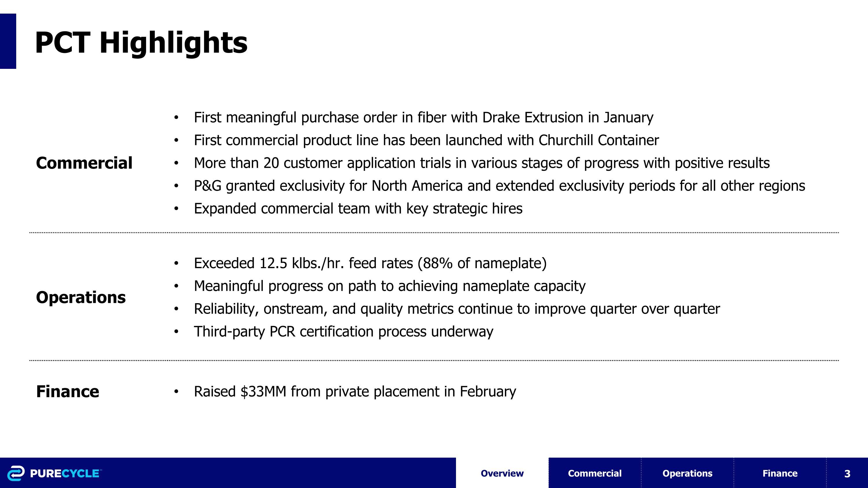Go to the Finance footer navigation tab
This screenshot has height=488, width=868.
point(780,473)
